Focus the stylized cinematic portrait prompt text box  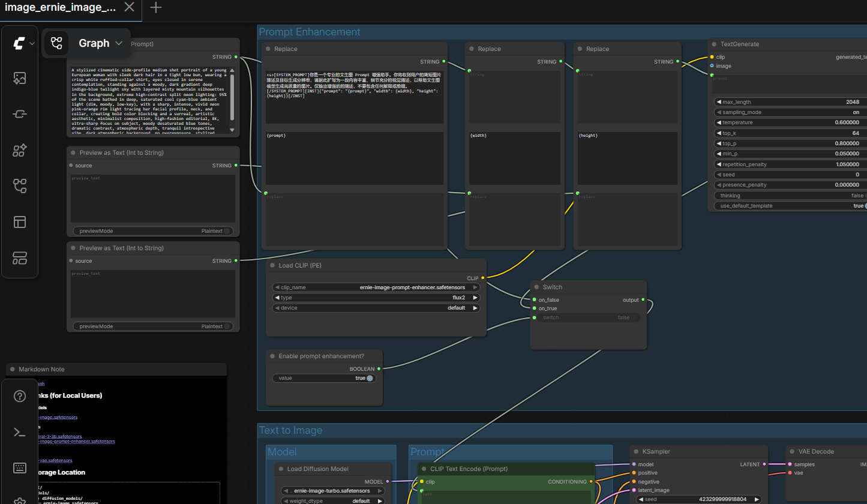pyautogui.click(x=150, y=100)
